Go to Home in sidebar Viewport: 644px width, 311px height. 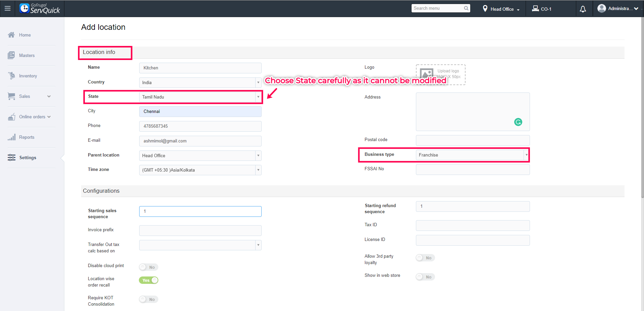click(x=25, y=35)
